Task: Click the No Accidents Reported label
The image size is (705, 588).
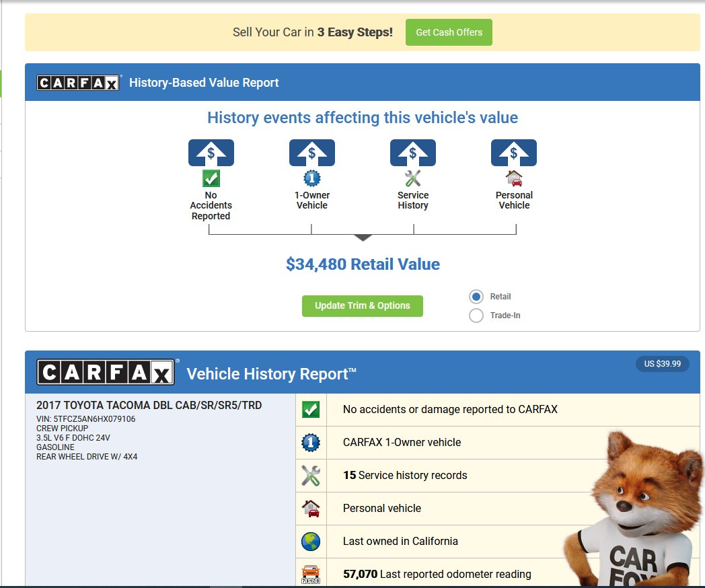Action: [x=211, y=205]
